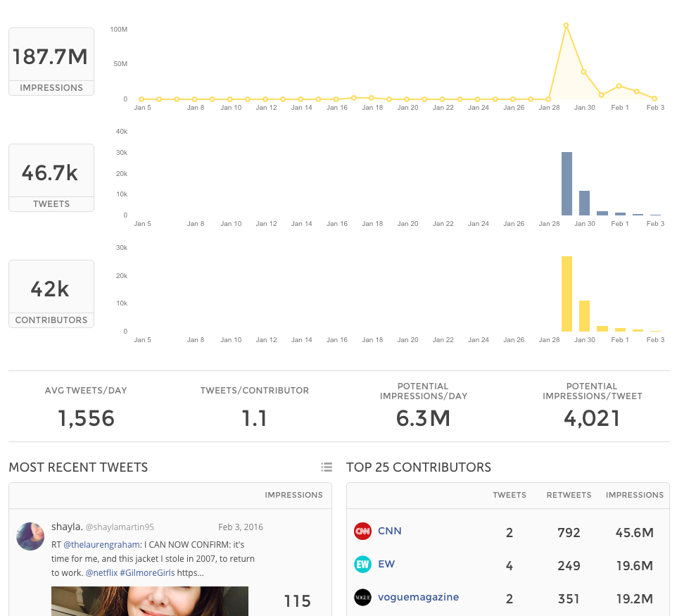Select the 187.7M Impressions stat box
This screenshot has height=616, width=677.
click(51, 61)
